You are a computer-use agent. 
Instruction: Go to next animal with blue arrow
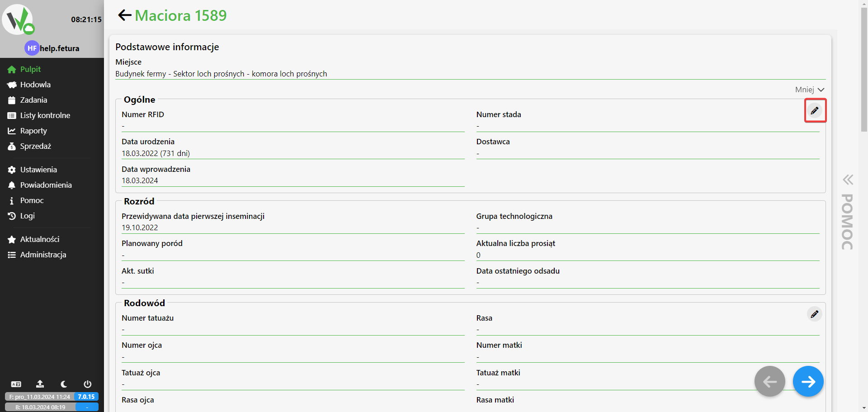(x=808, y=382)
